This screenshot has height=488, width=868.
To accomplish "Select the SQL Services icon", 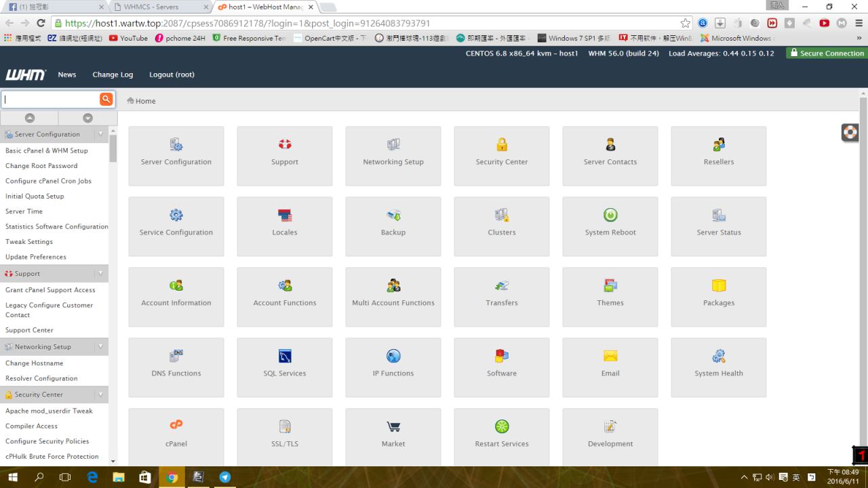I will pyautogui.click(x=285, y=357).
